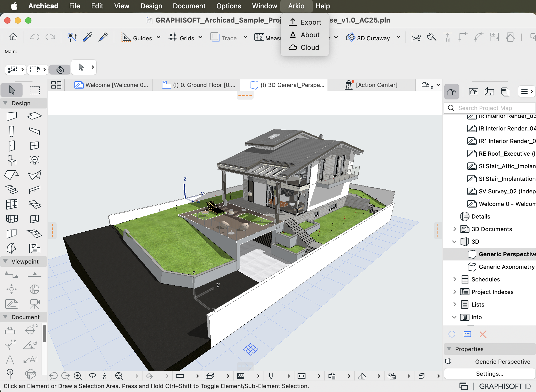Activate the Stair tool
This screenshot has width=536, height=392.
pyautogui.click(x=12, y=189)
